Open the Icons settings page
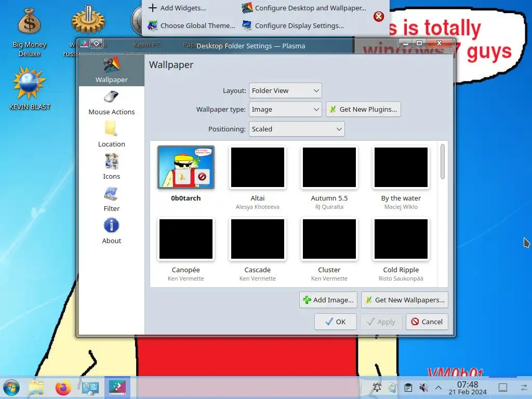The width and height of the screenshot is (532, 399). click(111, 167)
